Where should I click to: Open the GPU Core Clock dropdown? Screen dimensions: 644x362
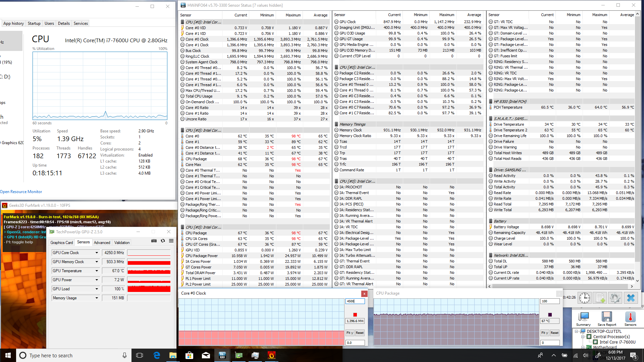97,253
